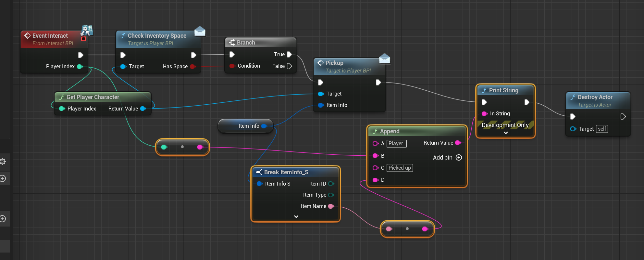
Task: Click the 'Picked up' text field on Append
Action: click(400, 168)
